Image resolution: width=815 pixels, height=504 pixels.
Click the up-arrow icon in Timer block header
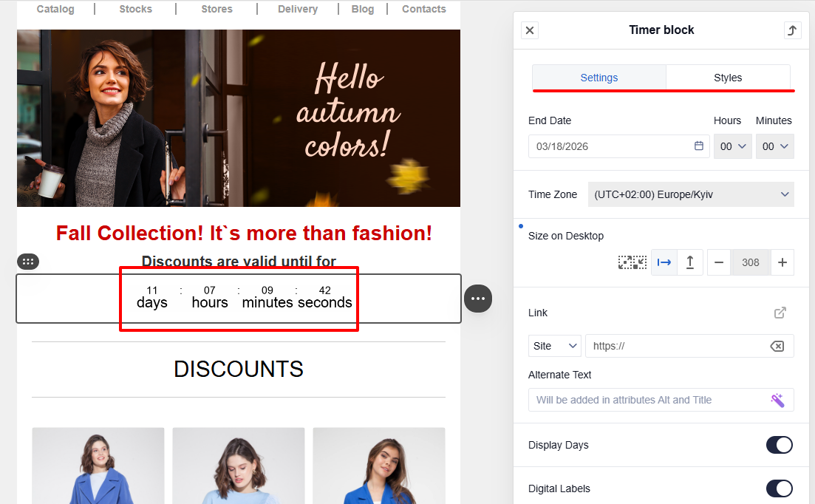pos(792,30)
